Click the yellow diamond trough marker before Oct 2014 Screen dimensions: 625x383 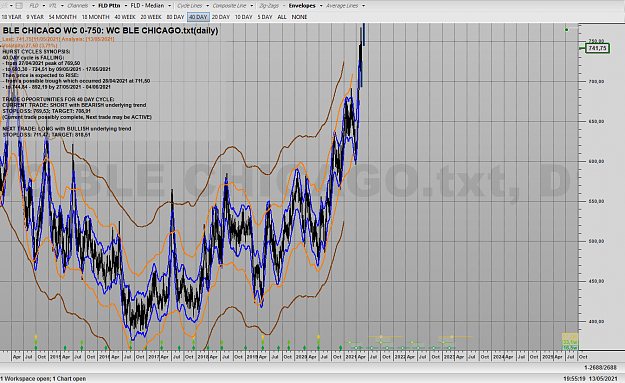point(36,337)
